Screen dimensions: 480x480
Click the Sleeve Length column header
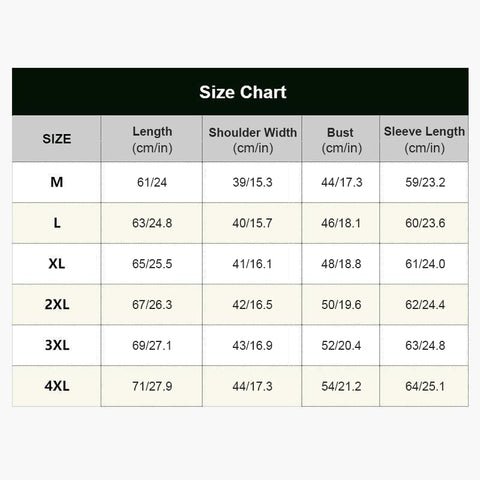[424, 139]
